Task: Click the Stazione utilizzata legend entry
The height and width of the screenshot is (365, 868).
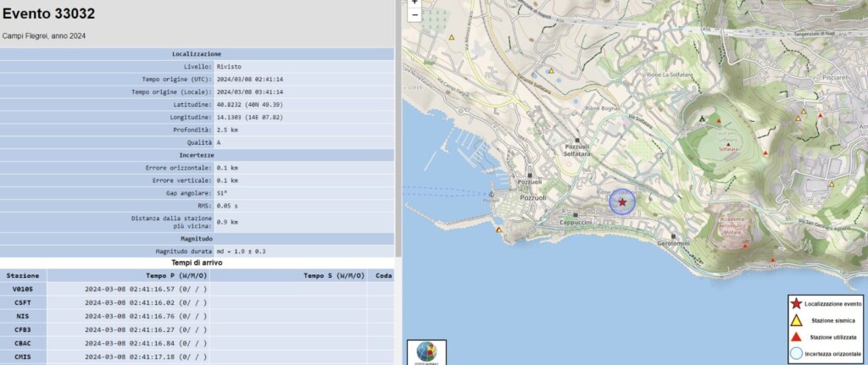Action: coord(826,337)
